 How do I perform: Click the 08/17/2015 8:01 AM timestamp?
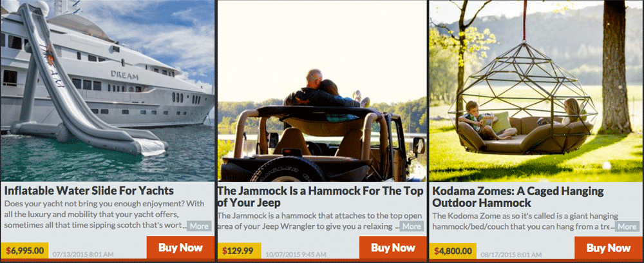click(x=511, y=255)
